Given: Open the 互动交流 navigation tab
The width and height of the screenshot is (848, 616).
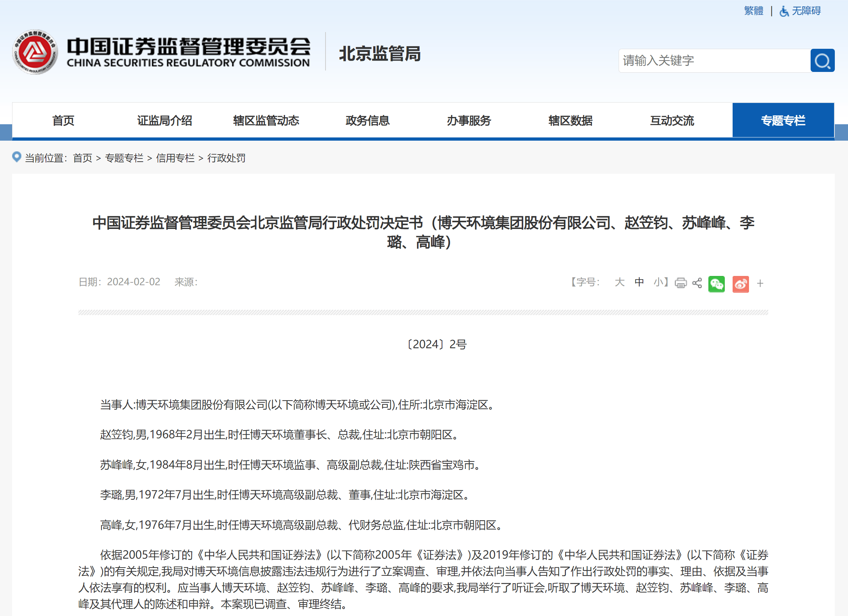Looking at the screenshot, I should pos(672,120).
